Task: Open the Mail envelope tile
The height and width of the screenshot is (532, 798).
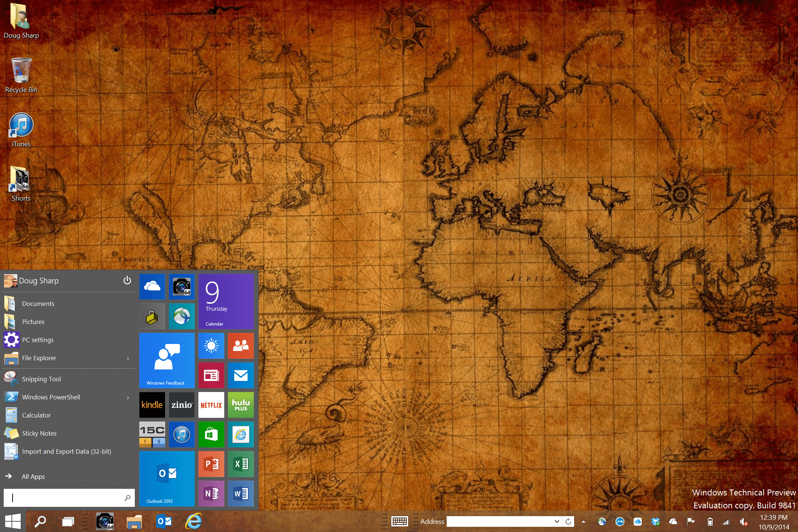Action: pyautogui.click(x=241, y=375)
